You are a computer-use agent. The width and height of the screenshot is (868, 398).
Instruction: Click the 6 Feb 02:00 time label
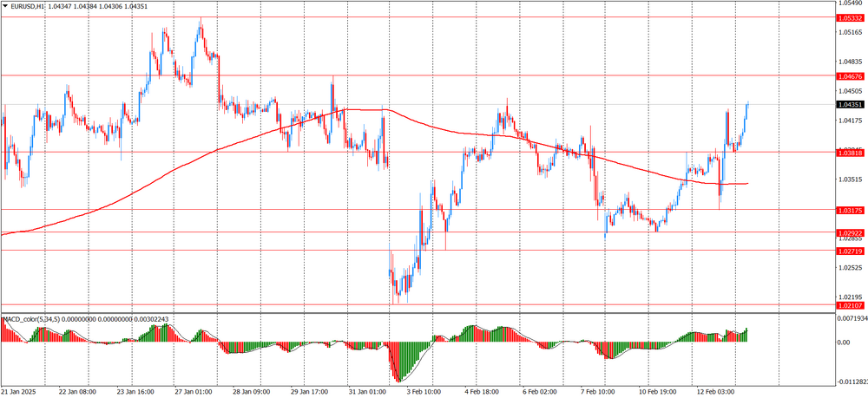point(538,392)
